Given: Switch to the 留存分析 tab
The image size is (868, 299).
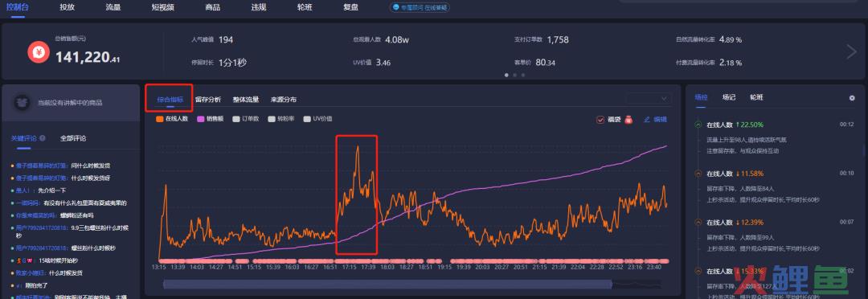Looking at the screenshot, I should (x=208, y=100).
